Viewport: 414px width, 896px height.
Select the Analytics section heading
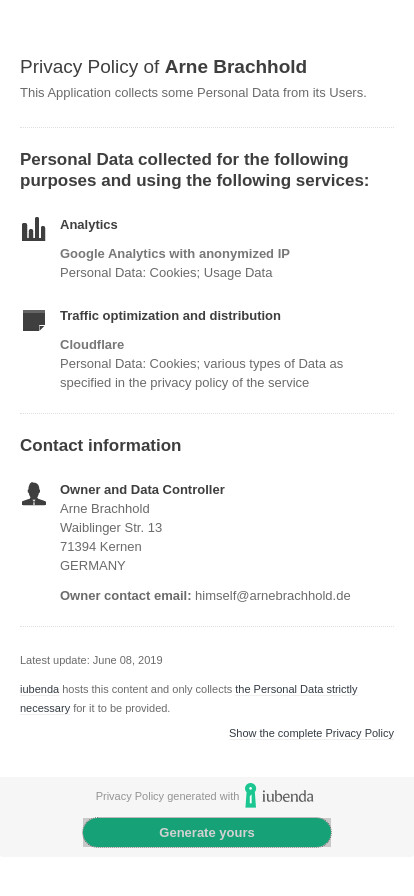89,225
